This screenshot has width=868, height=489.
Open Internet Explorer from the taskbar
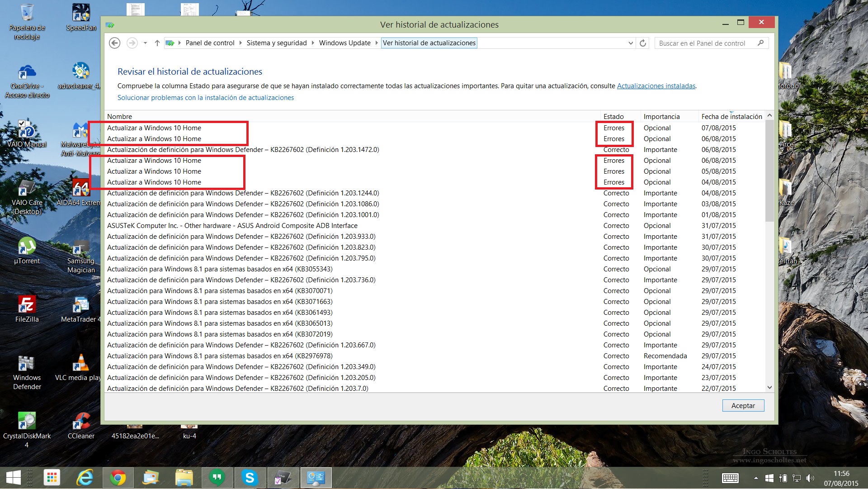pyautogui.click(x=85, y=478)
